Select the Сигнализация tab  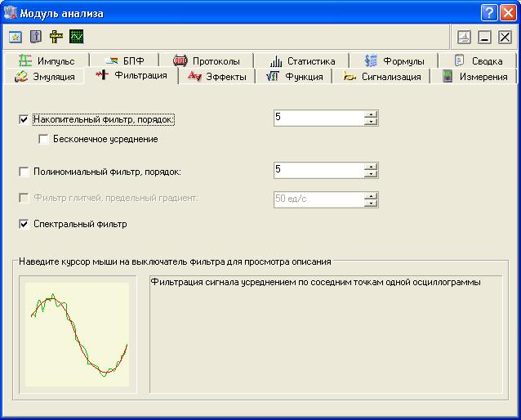click(382, 77)
